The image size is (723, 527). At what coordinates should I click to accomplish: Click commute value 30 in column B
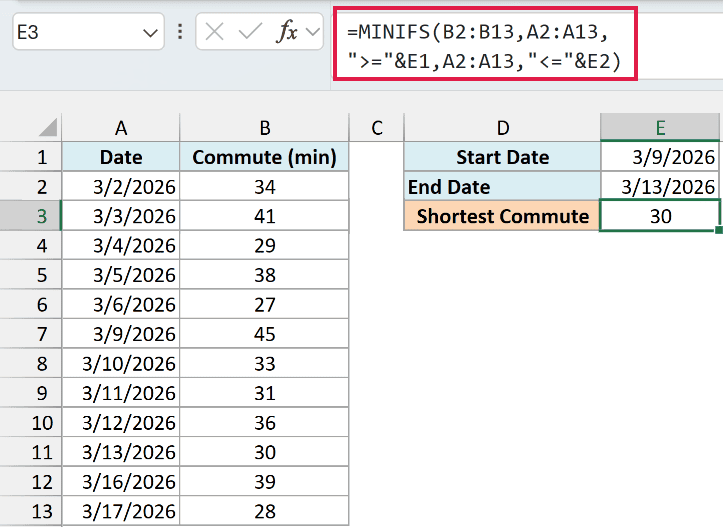(265, 452)
